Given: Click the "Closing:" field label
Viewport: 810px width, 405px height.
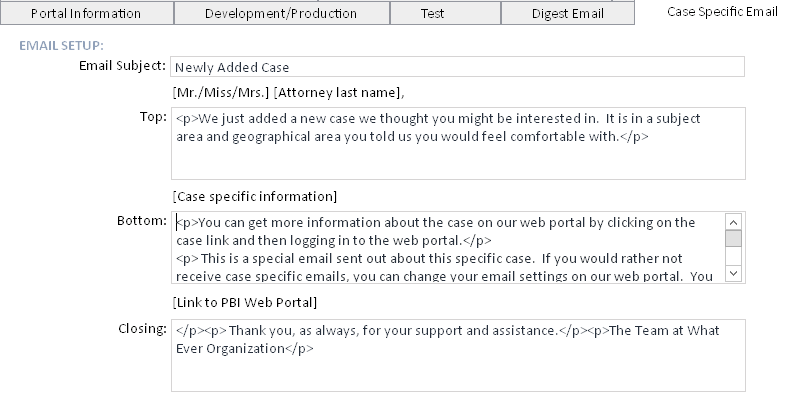Looking at the screenshot, I should (141, 328).
